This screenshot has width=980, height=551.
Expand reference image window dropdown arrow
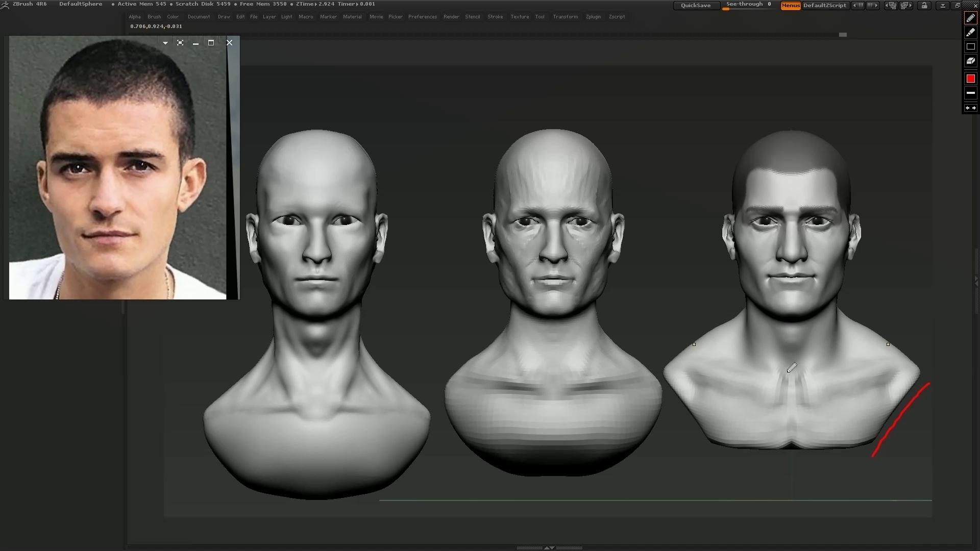point(165,43)
